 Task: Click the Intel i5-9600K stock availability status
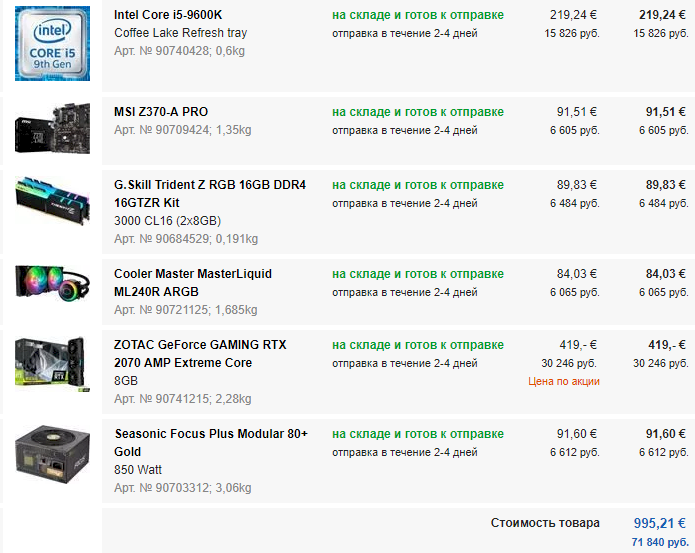pos(418,16)
